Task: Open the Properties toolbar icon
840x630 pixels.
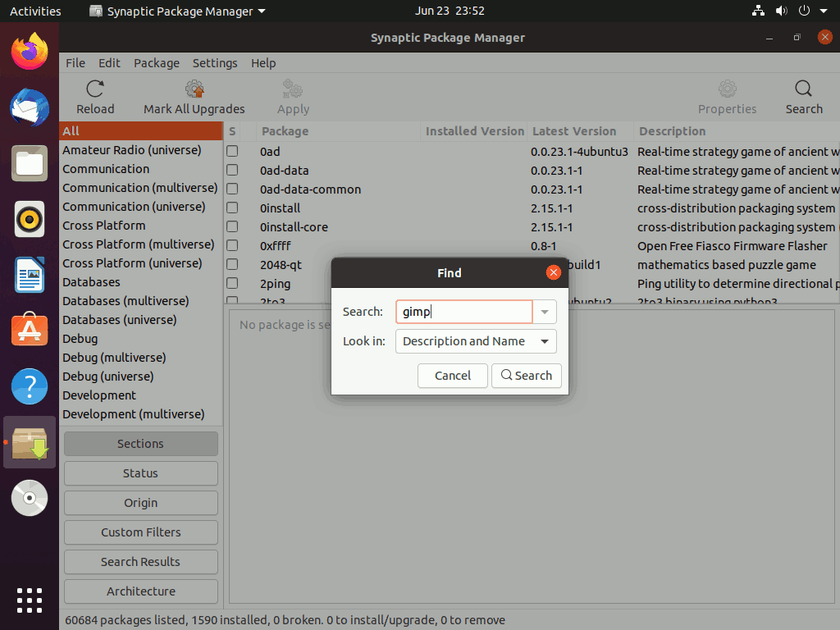Action: pyautogui.click(x=727, y=89)
